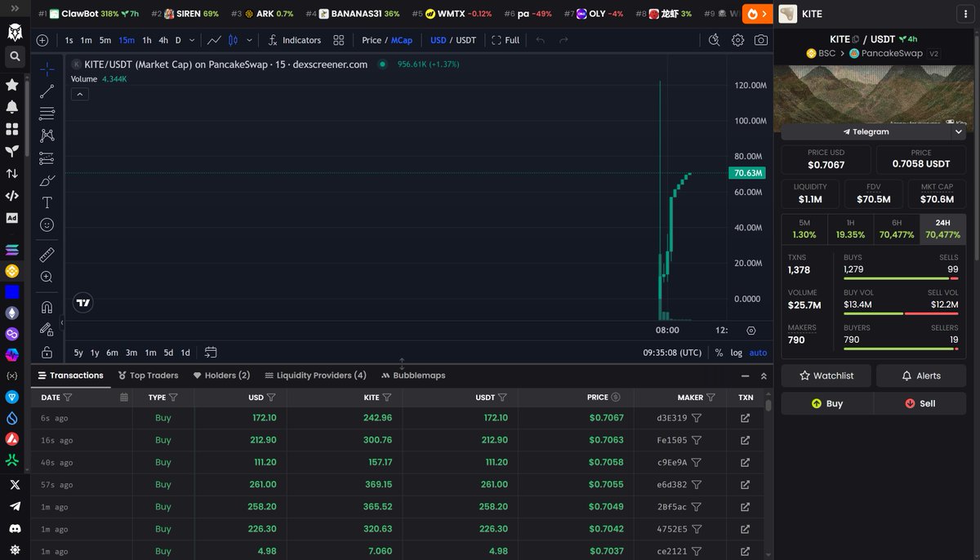The image size is (980, 560).
Task: Select the Text annotation tool
Action: [x=47, y=202]
